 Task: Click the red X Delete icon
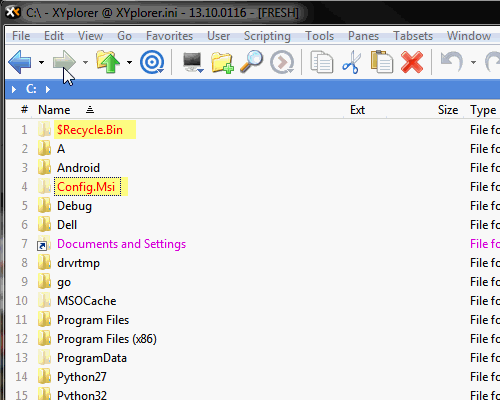pyautogui.click(x=412, y=62)
